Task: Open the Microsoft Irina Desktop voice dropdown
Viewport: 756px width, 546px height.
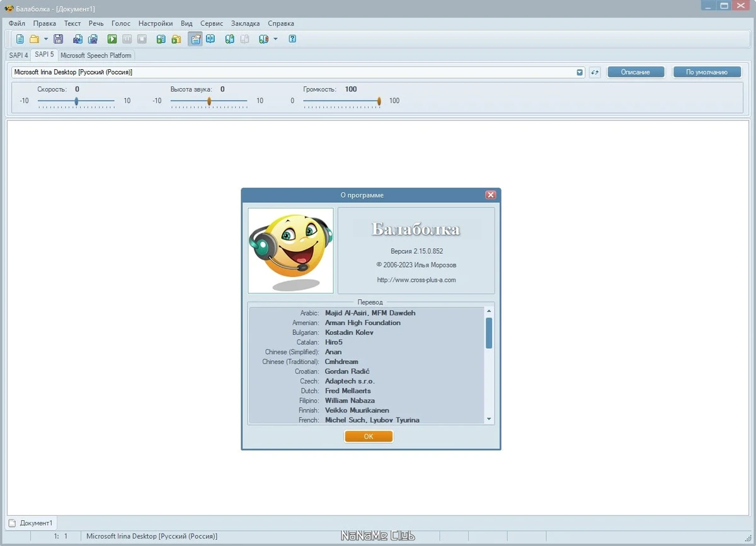Action: point(580,72)
